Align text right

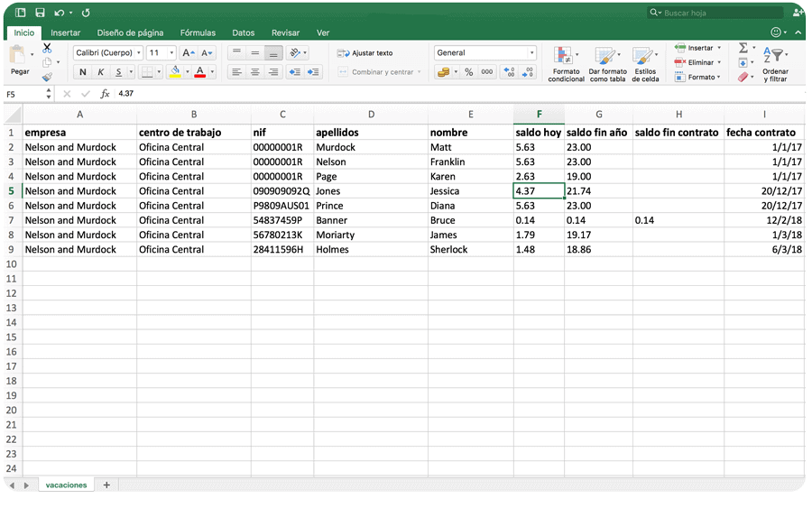coord(273,72)
